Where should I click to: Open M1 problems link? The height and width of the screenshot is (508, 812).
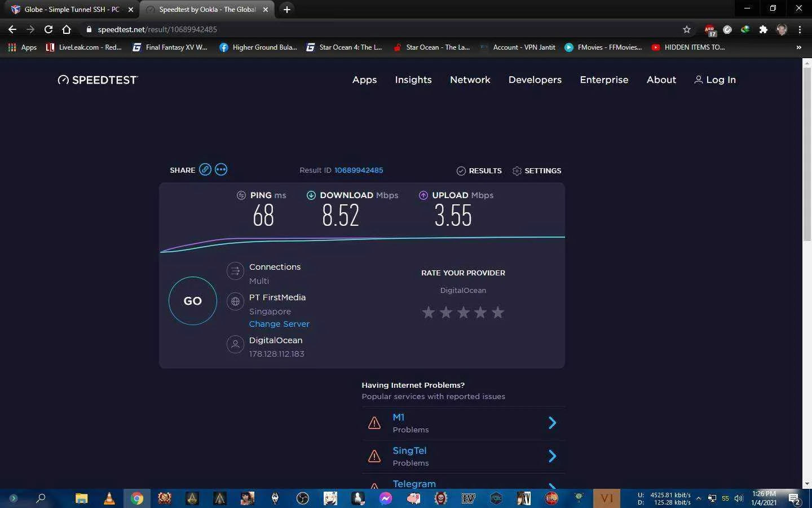tap(399, 417)
